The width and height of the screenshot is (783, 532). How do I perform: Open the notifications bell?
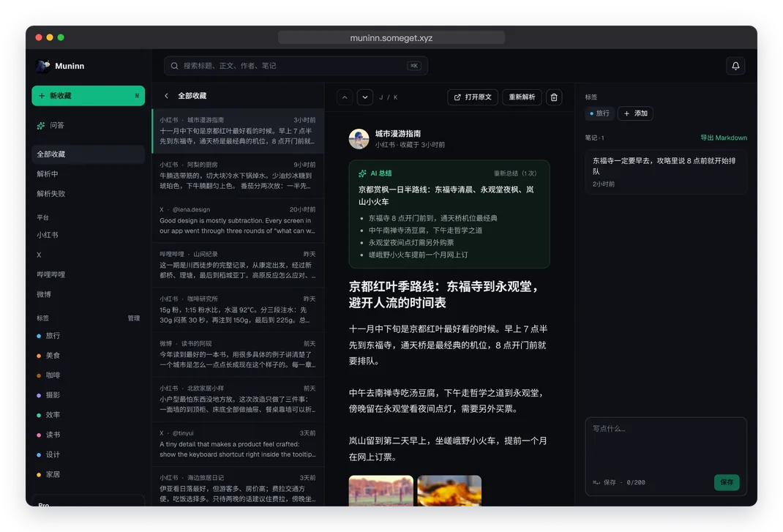click(735, 66)
